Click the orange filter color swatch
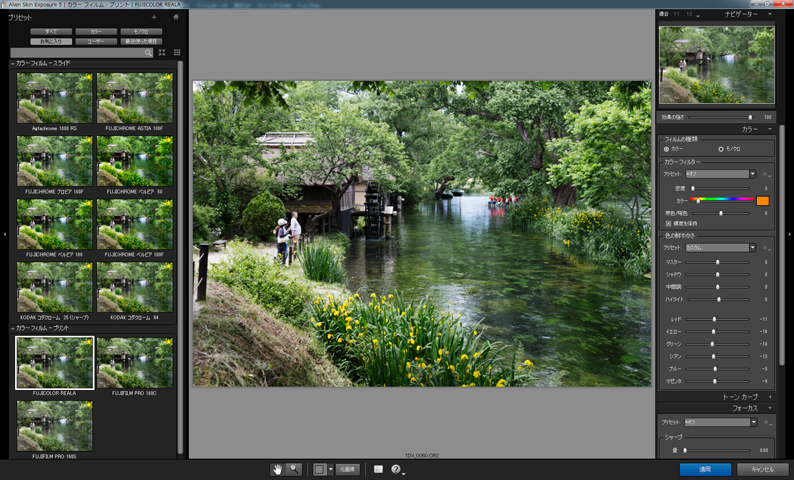 pyautogui.click(x=762, y=200)
